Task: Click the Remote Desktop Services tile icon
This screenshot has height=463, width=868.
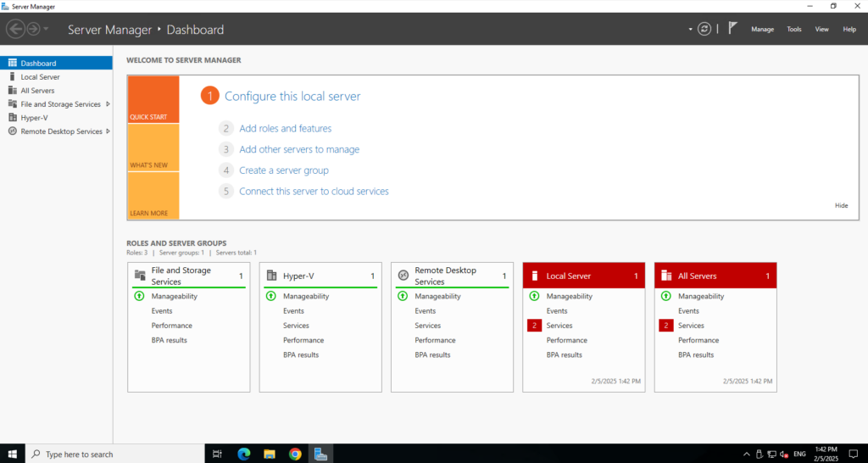Action: [403, 276]
